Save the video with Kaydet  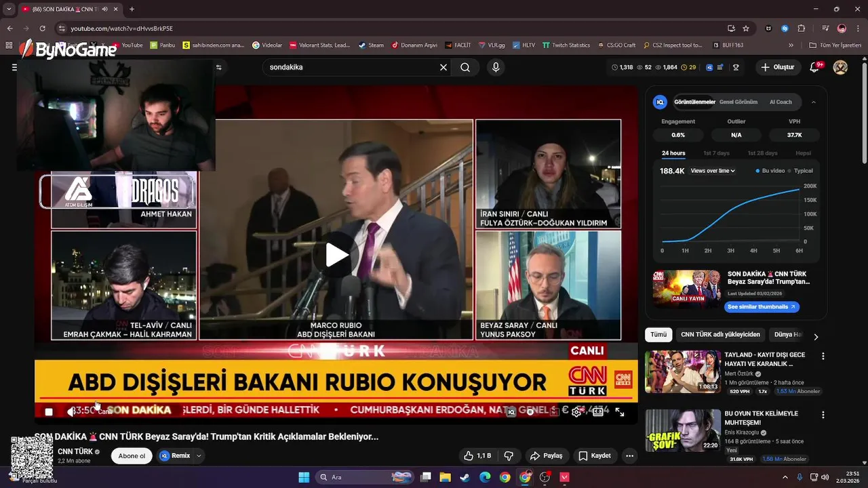(x=595, y=455)
